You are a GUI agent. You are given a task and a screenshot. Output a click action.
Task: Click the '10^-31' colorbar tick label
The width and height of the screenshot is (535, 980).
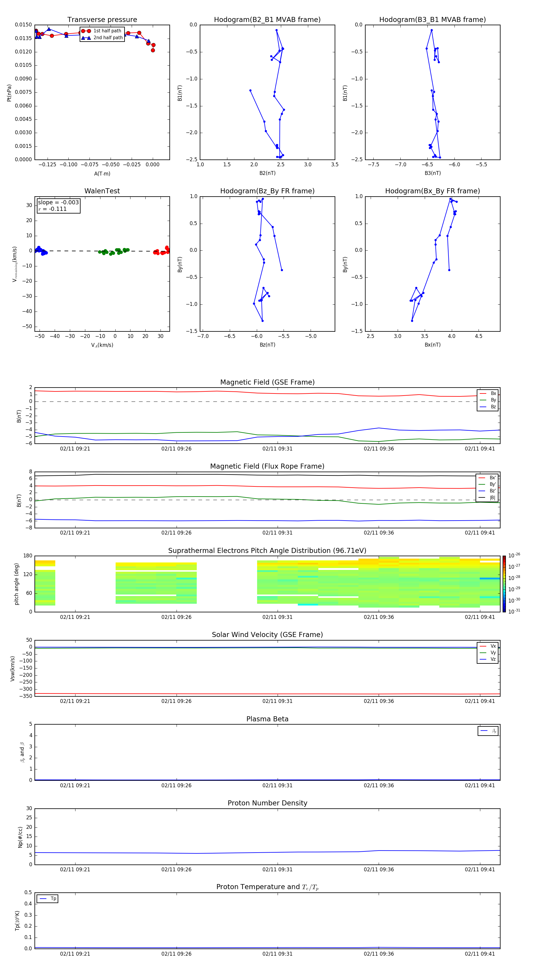514,611
